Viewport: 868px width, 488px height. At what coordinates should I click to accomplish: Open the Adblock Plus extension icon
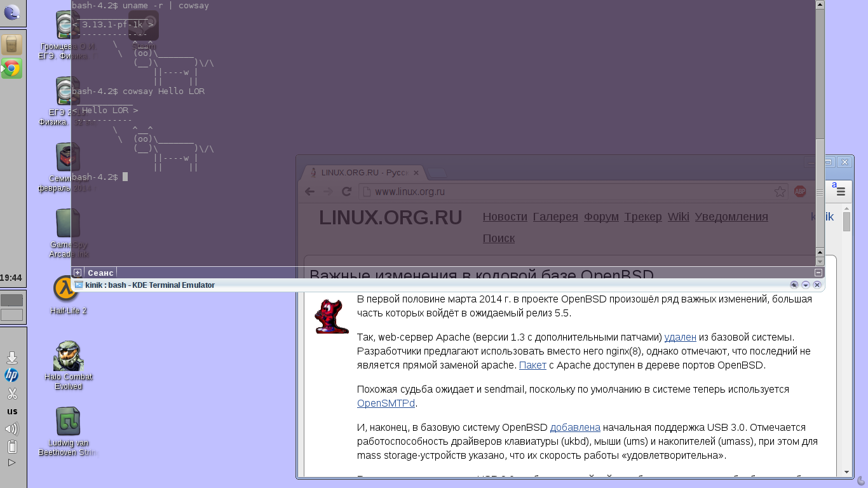800,191
